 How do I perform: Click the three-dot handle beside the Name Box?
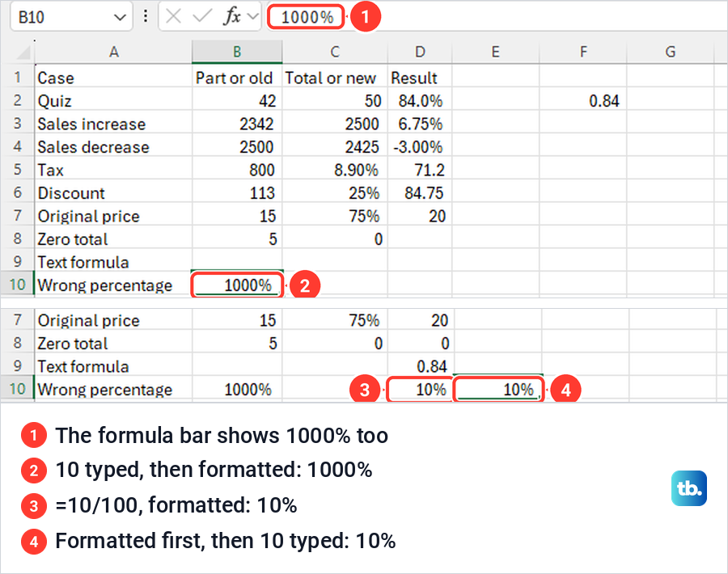click(146, 17)
